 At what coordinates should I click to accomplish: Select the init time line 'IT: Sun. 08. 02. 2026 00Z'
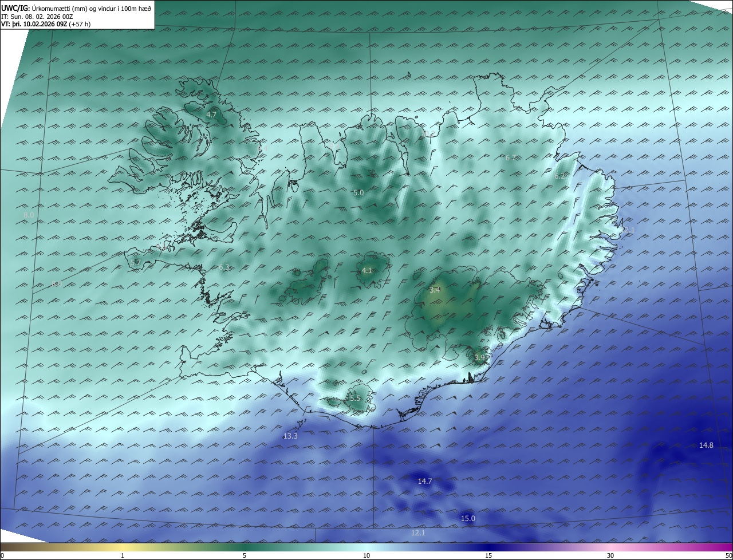37,17
